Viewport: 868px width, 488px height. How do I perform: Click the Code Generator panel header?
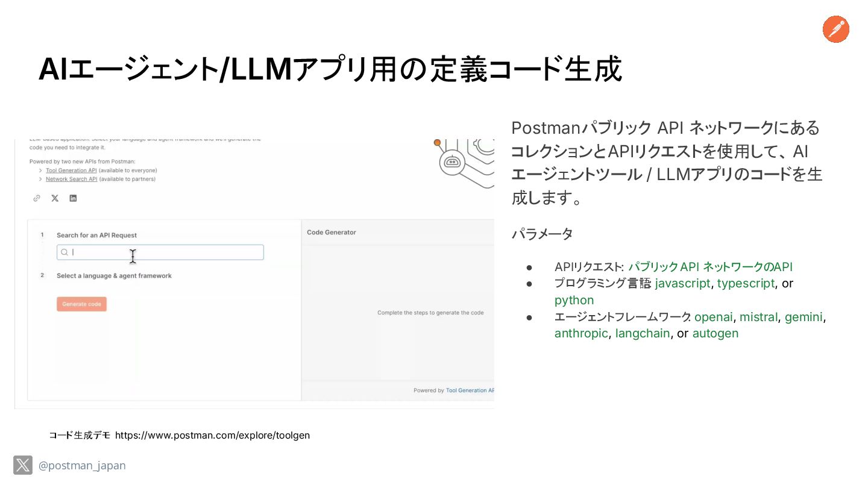click(332, 232)
